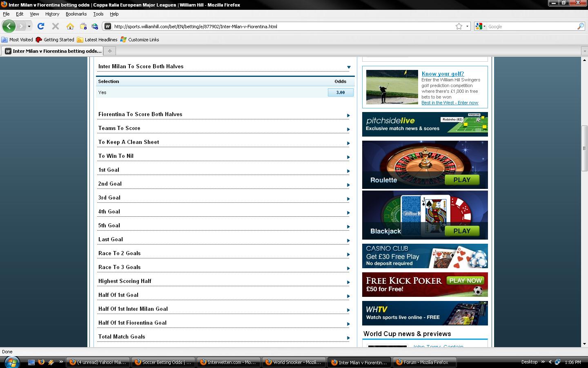Switch to the Forum - Mozilla Firefox taskbar window
This screenshot has height=368, width=588.
(424, 362)
